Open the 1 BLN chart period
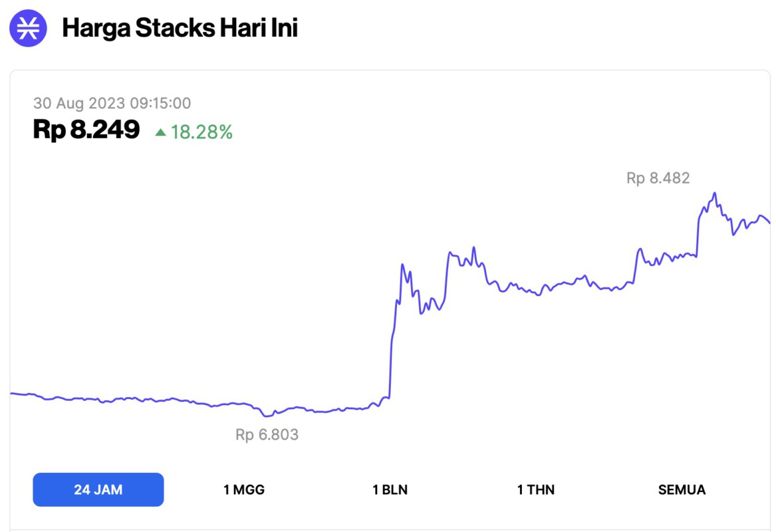Screen dimensions: 776x532 (x=391, y=489)
